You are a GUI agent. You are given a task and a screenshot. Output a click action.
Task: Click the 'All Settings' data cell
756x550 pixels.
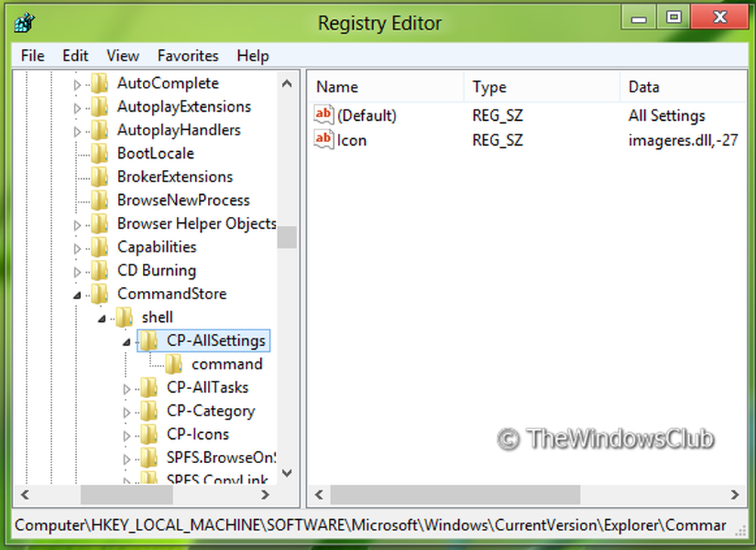(x=667, y=116)
